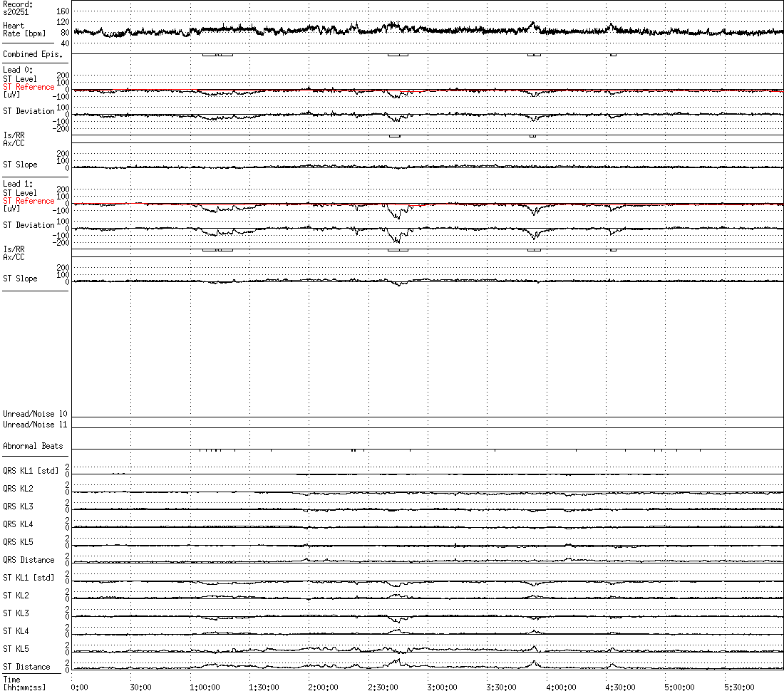Select the Abnormal Beats row label
784x691 pixels.
(33, 446)
